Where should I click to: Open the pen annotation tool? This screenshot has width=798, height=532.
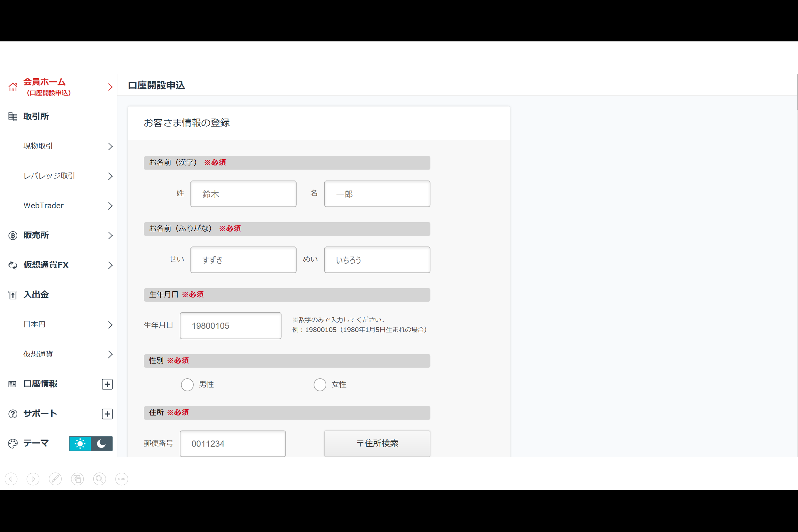(x=55, y=479)
